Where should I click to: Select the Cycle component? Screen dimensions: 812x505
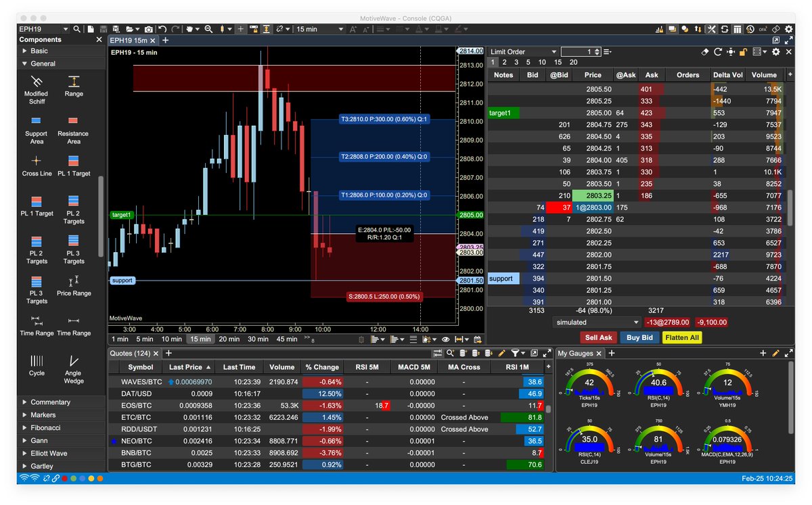37,366
